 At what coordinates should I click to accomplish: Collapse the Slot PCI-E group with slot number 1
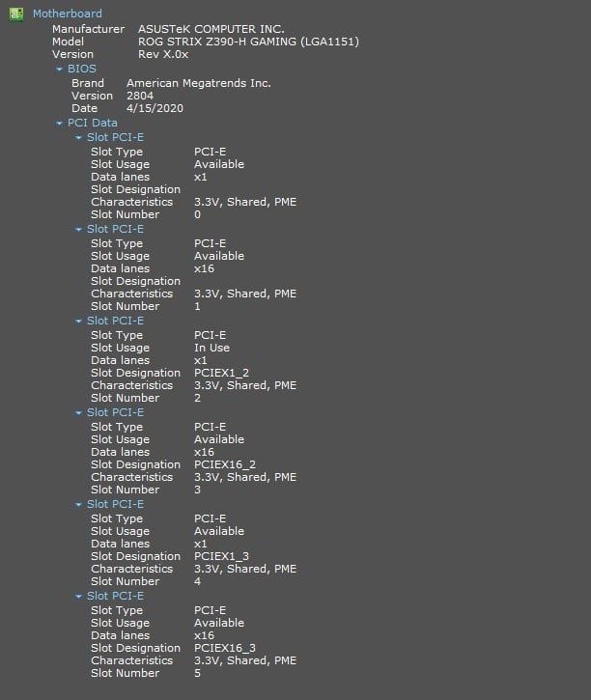pos(78,230)
